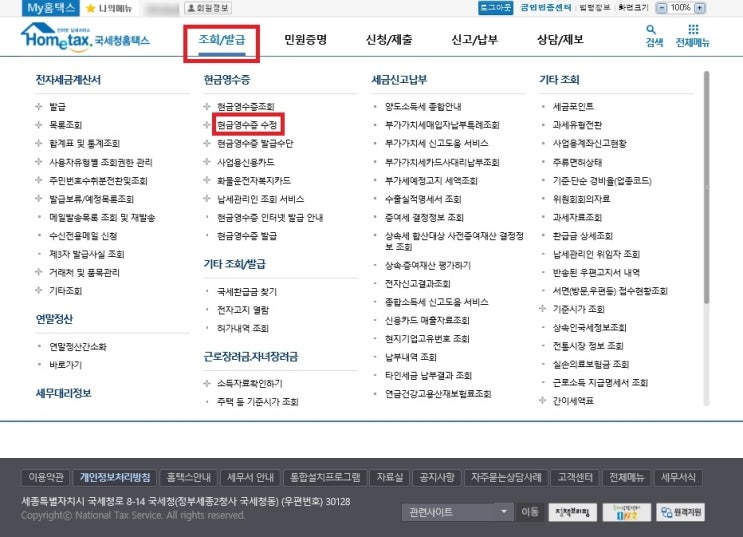Open 세금포인트 under 기타 조회
Screen dimensions: 743x537
(573, 107)
